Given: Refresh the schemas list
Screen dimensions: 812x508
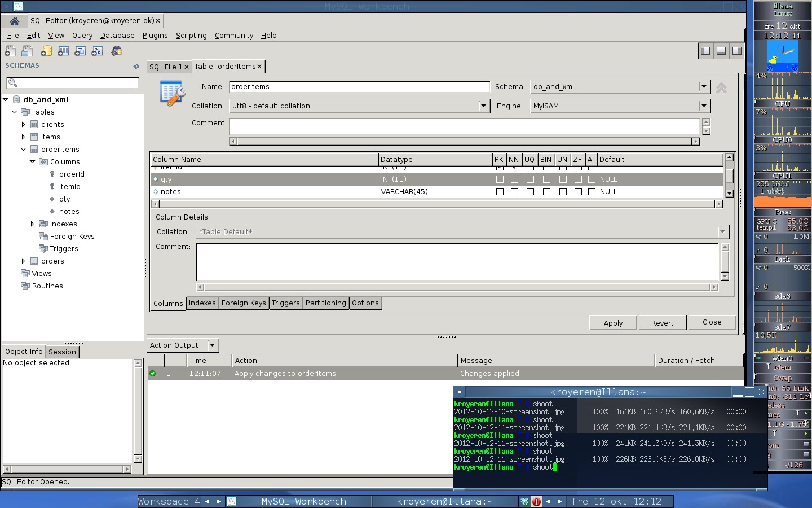Looking at the screenshot, I should 136,67.
